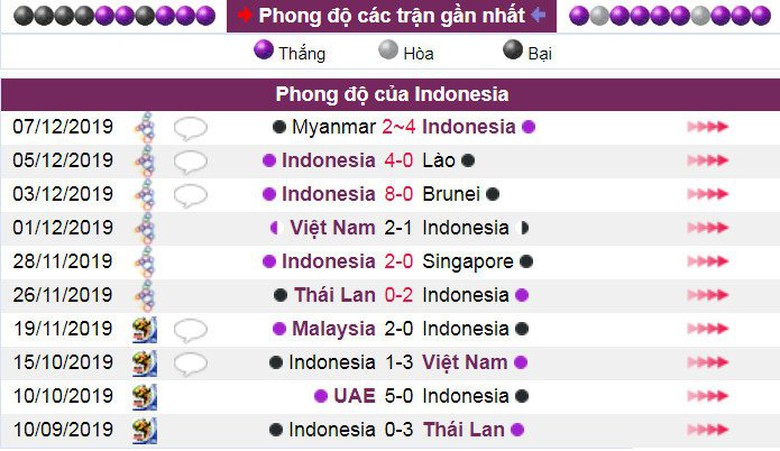Click the World Cup icon for 19/11/2019 match
780x451 pixels.
pyautogui.click(x=145, y=329)
